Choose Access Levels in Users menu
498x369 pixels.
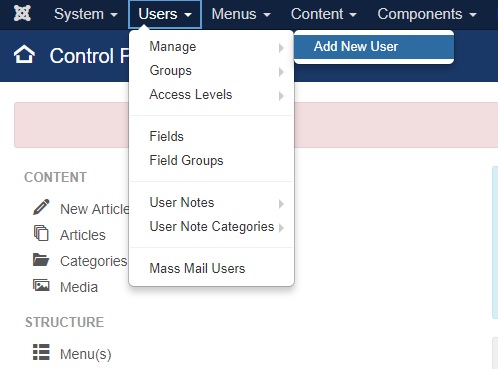pos(211,95)
